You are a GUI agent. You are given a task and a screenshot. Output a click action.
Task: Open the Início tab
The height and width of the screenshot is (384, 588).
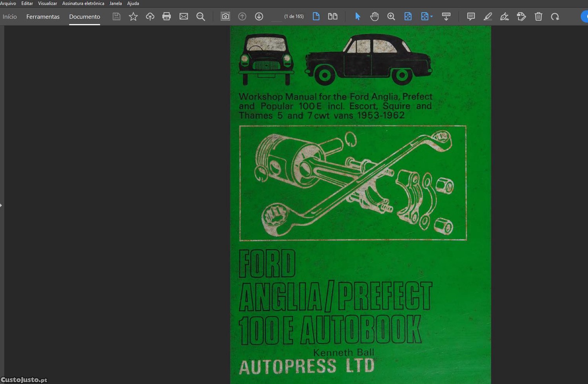(10, 16)
